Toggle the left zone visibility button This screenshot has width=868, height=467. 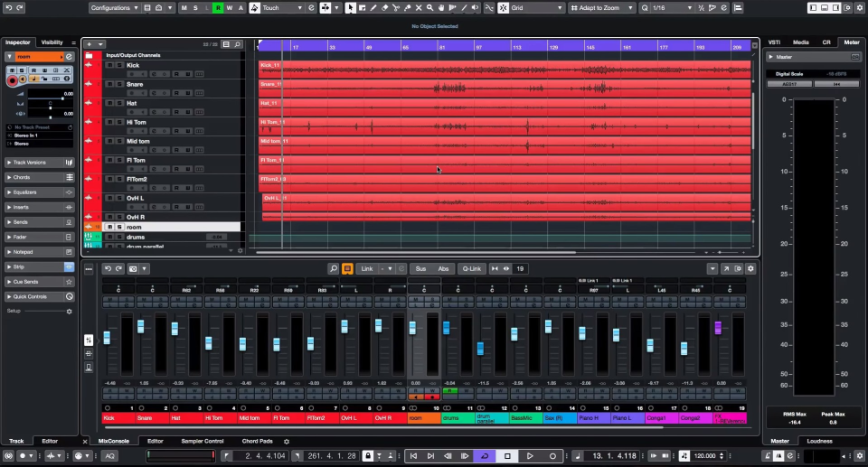813,8
